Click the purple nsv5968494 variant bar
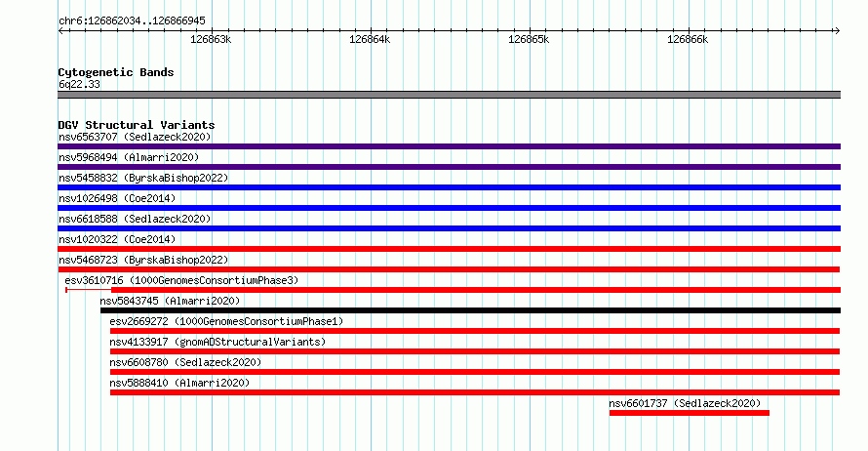Viewport: 868px width, 451px height. click(x=449, y=167)
